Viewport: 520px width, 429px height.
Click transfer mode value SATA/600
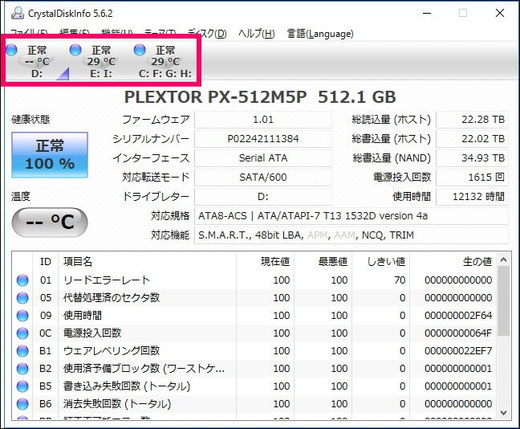pos(263,177)
